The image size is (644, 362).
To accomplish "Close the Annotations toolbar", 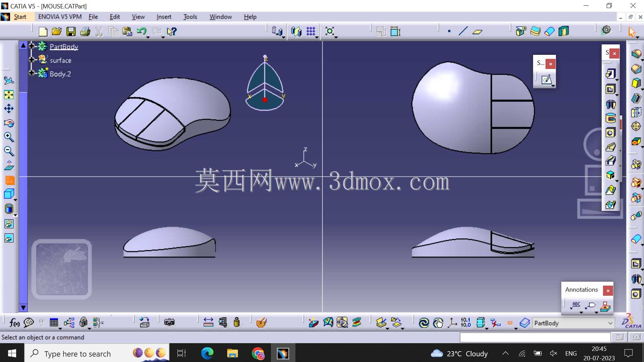I will (608, 291).
